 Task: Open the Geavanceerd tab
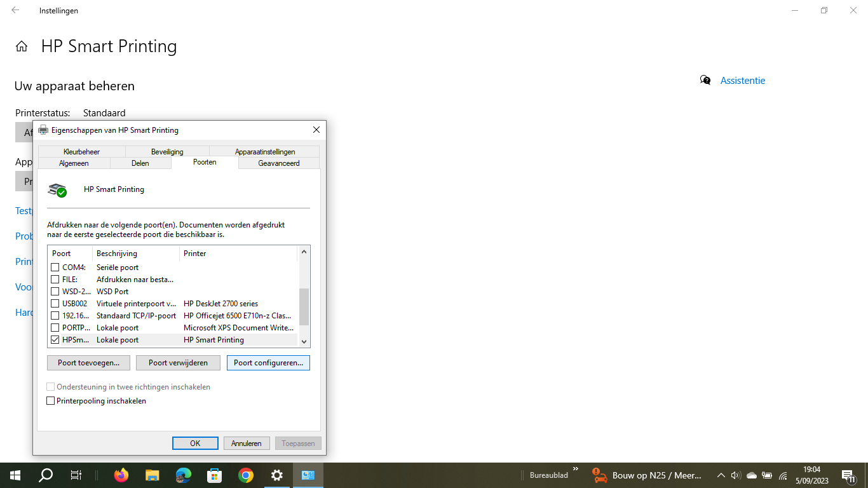click(x=279, y=163)
